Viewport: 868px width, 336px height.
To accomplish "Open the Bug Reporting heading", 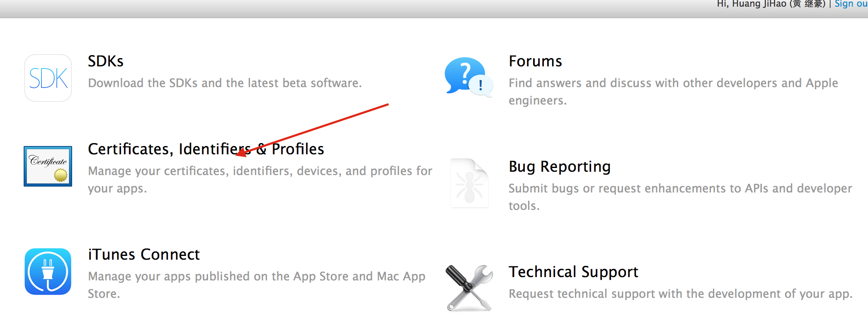I will [560, 167].
